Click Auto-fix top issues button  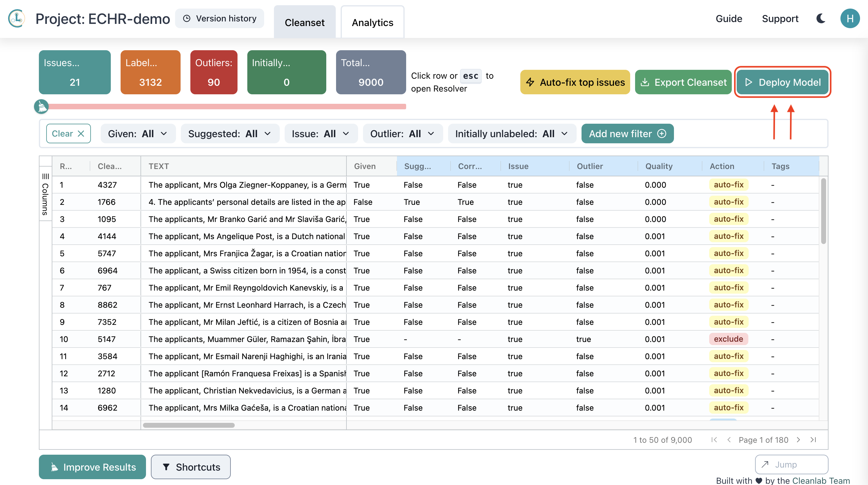[x=575, y=82]
